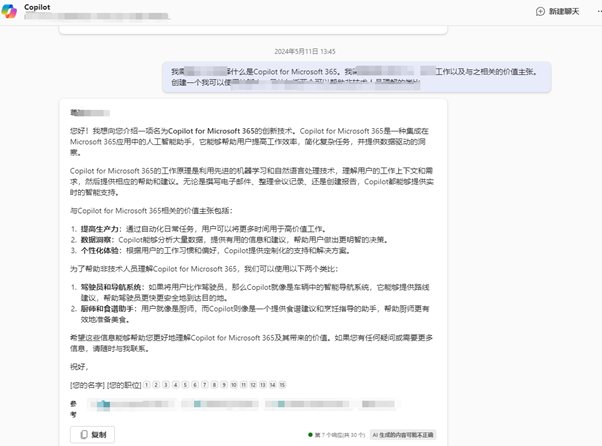Click the green status dot indicator
The width and height of the screenshot is (602, 446).
[310, 435]
